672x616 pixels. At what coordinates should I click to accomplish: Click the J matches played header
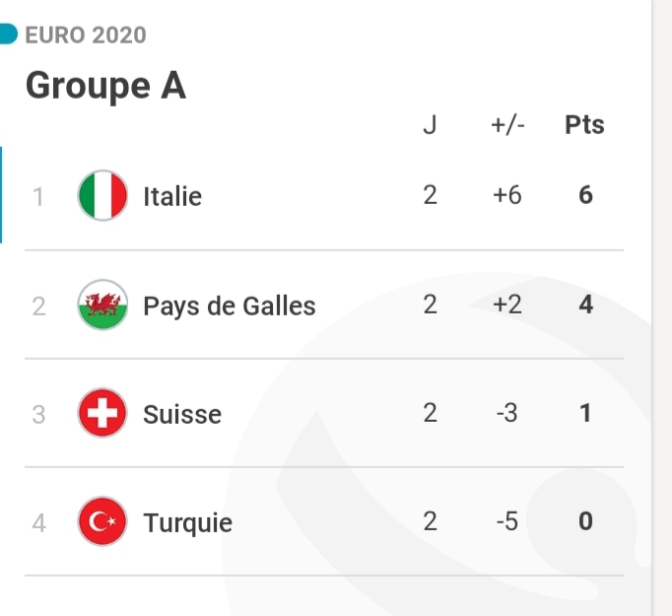pos(430,125)
